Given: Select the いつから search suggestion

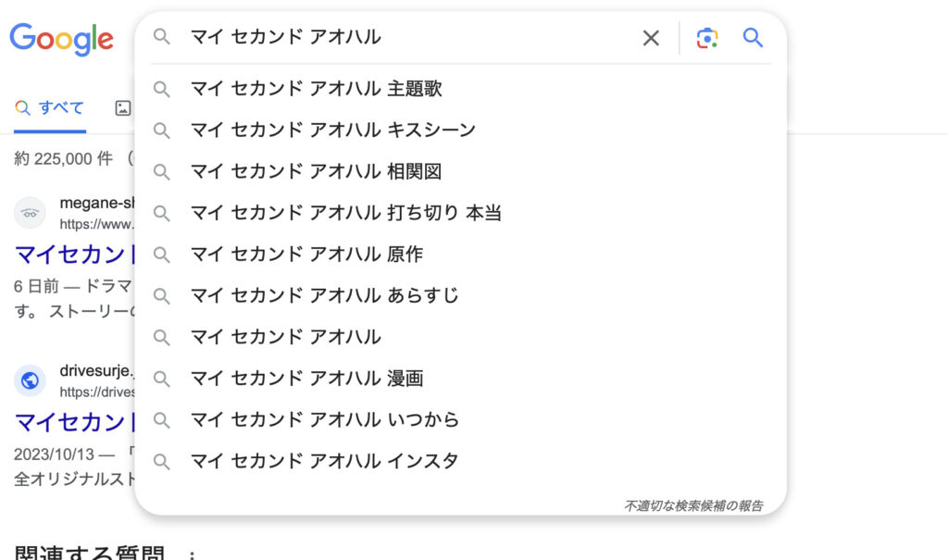Looking at the screenshot, I should (x=324, y=419).
